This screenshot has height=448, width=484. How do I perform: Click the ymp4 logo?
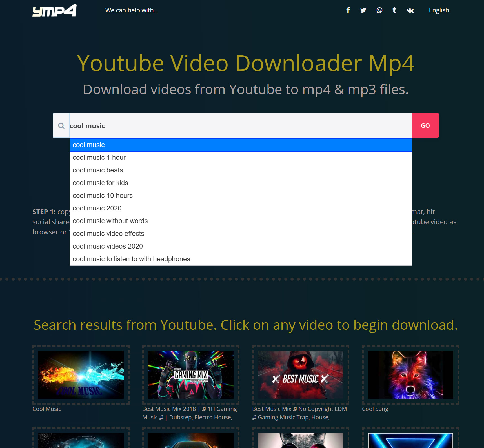(54, 10)
